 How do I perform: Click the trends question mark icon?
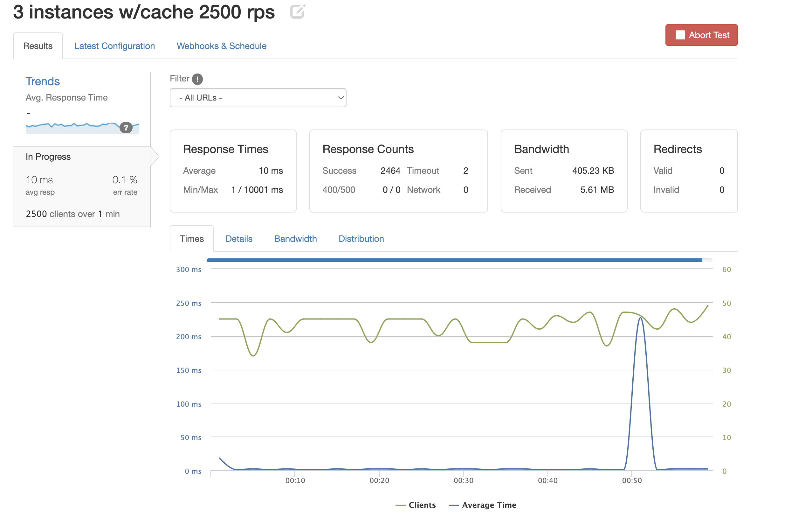pos(126,128)
